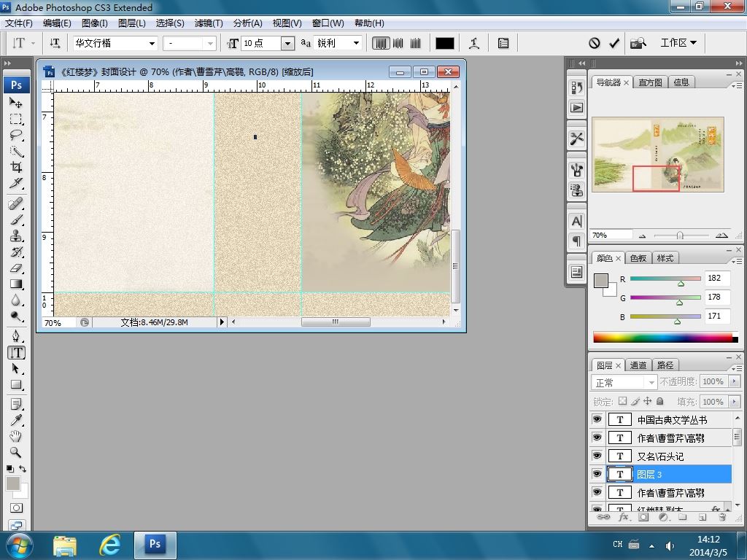The image size is (747, 560).
Task: Add a layer mask
Action: pyautogui.click(x=643, y=517)
